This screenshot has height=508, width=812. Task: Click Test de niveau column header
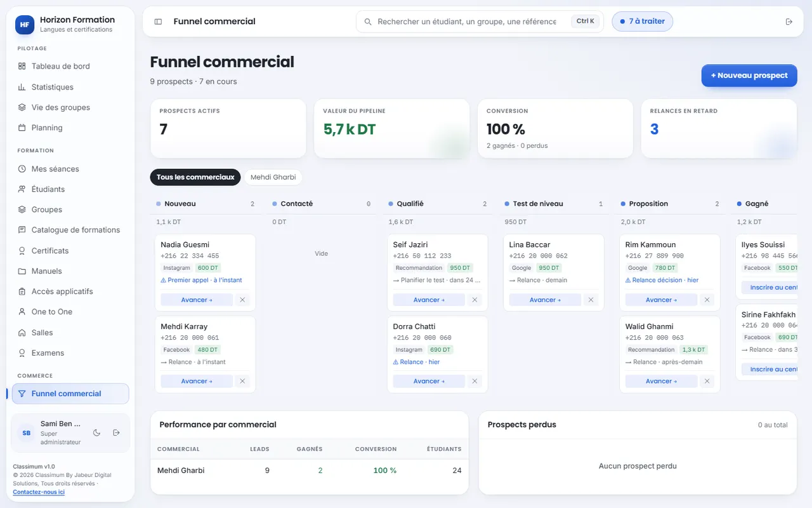pos(553,204)
